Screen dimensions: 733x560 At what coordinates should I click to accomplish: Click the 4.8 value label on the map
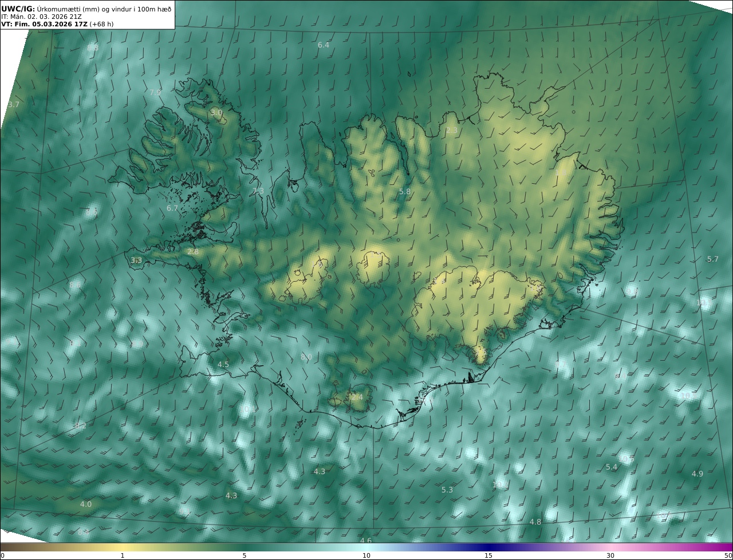click(x=535, y=522)
